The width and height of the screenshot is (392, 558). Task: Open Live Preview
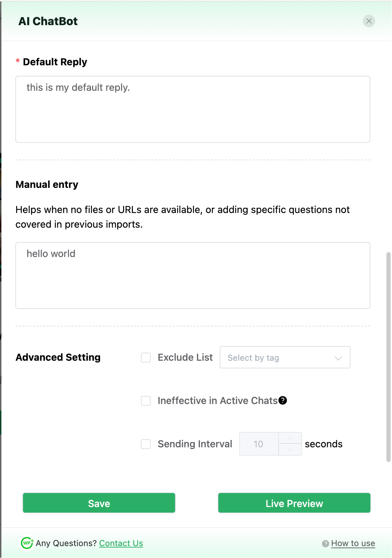click(x=294, y=503)
